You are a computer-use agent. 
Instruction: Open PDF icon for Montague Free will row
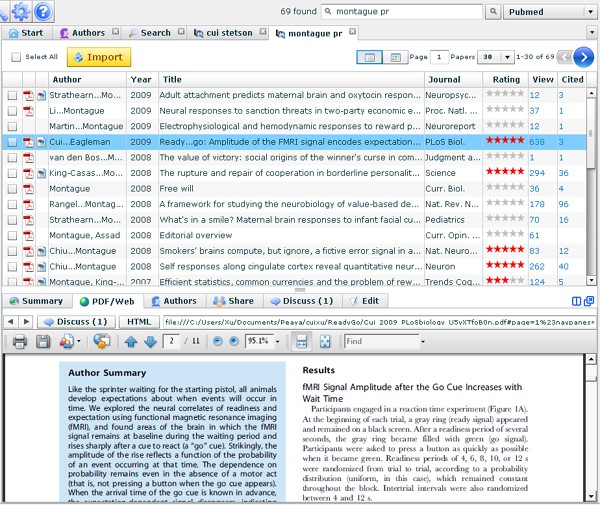click(28, 189)
